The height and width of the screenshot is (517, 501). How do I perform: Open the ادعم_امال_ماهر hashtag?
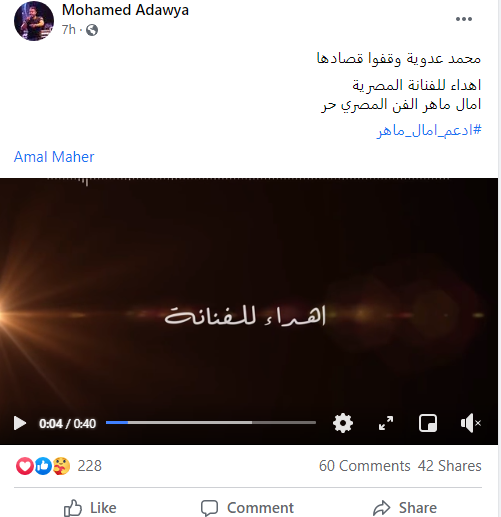[429, 130]
